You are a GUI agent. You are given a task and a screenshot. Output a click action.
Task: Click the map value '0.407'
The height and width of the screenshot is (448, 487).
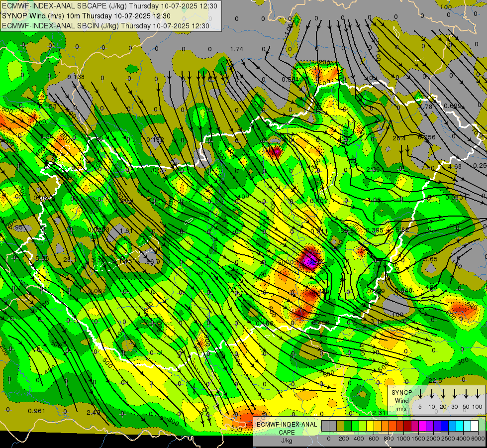click(x=319, y=201)
